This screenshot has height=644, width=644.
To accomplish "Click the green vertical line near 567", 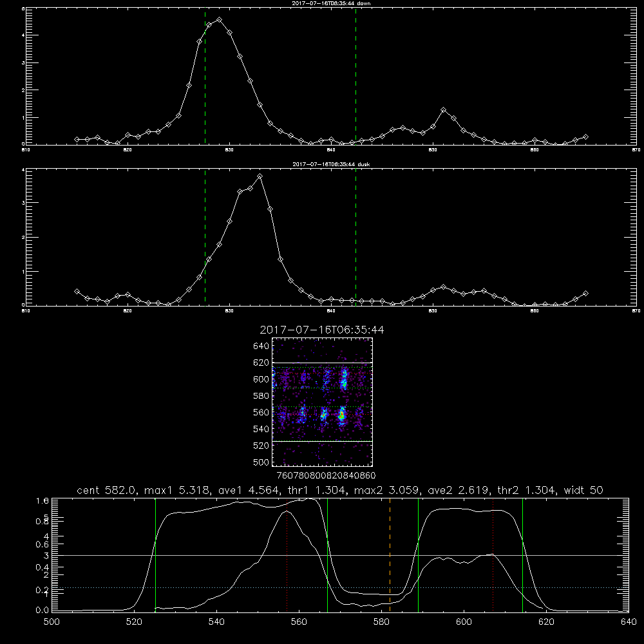I will (x=327, y=554).
